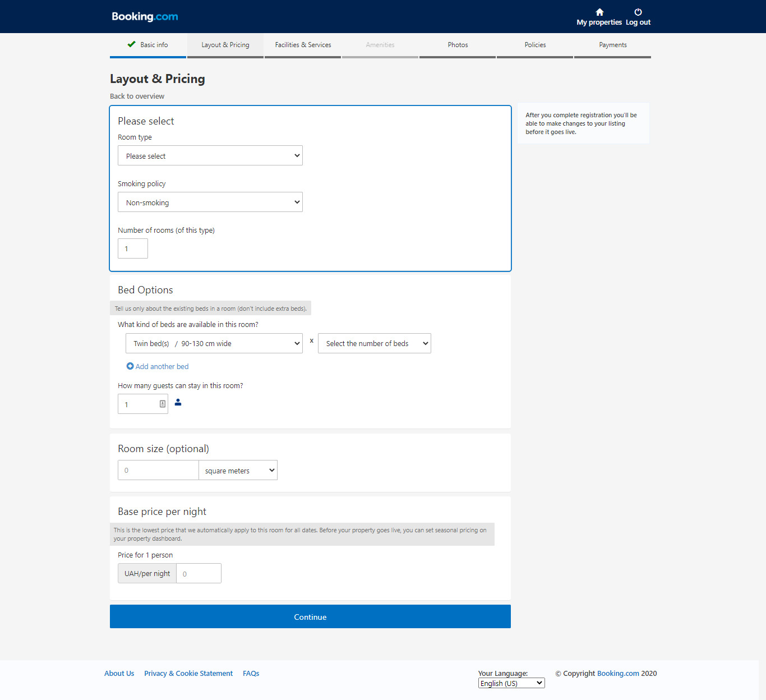Screen dimensions: 766x700
Task: Click the guest person icon
Action: pyautogui.click(x=178, y=402)
